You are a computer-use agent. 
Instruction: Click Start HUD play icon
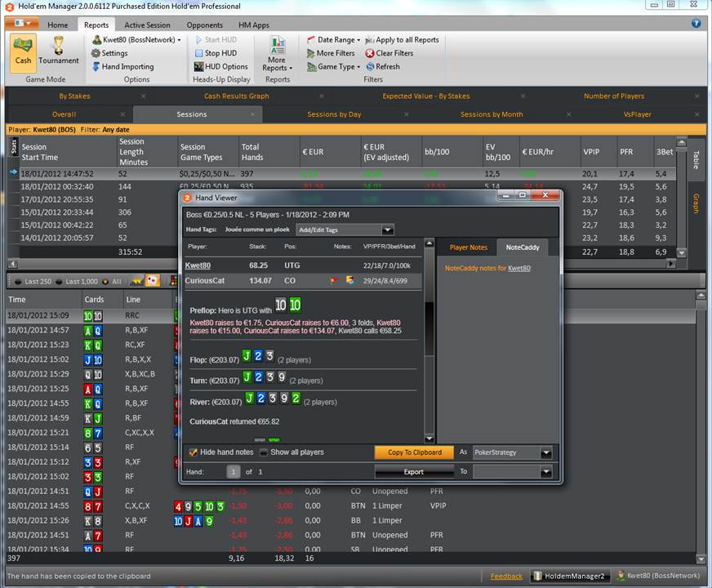click(x=198, y=40)
